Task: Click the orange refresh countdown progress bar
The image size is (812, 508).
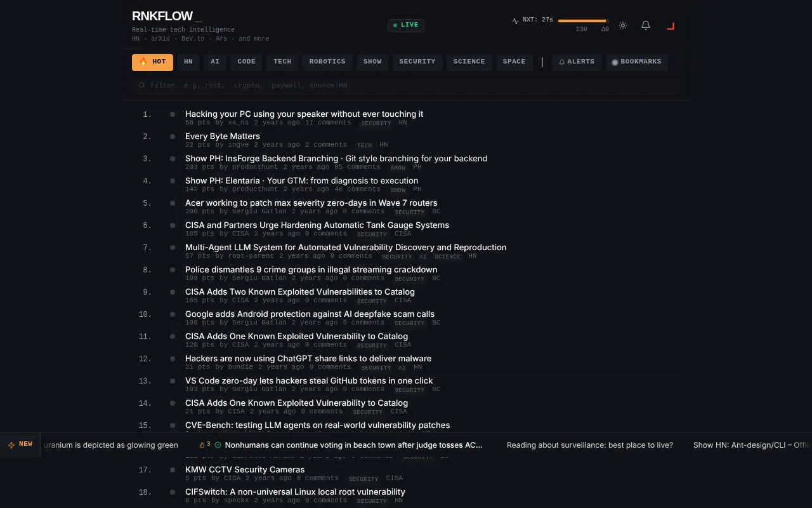Action: pyautogui.click(x=583, y=21)
